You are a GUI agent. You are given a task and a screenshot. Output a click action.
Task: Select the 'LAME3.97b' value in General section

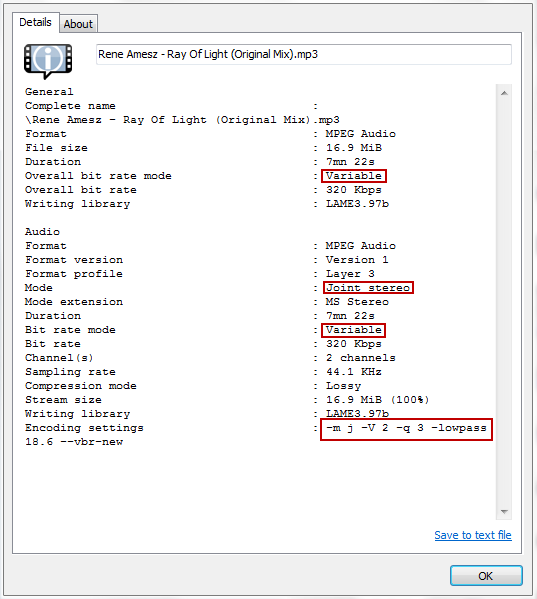coord(357,204)
